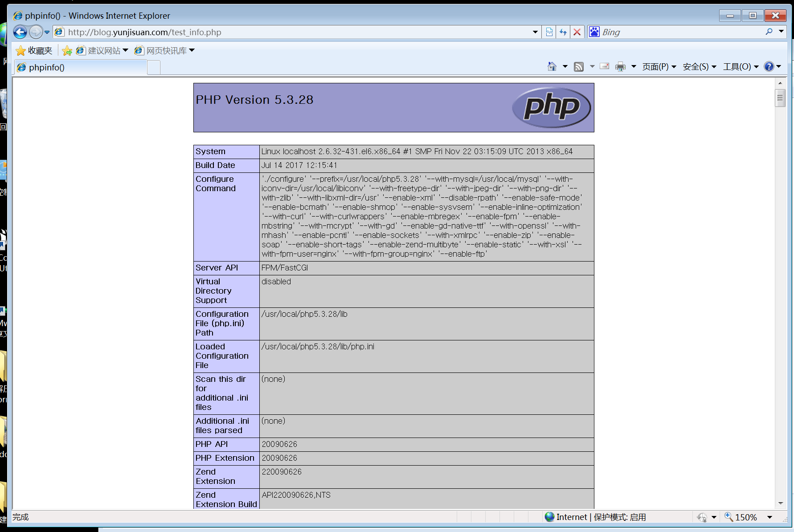
Task: Click the Internet Explorer icon in title bar
Action: [17, 16]
